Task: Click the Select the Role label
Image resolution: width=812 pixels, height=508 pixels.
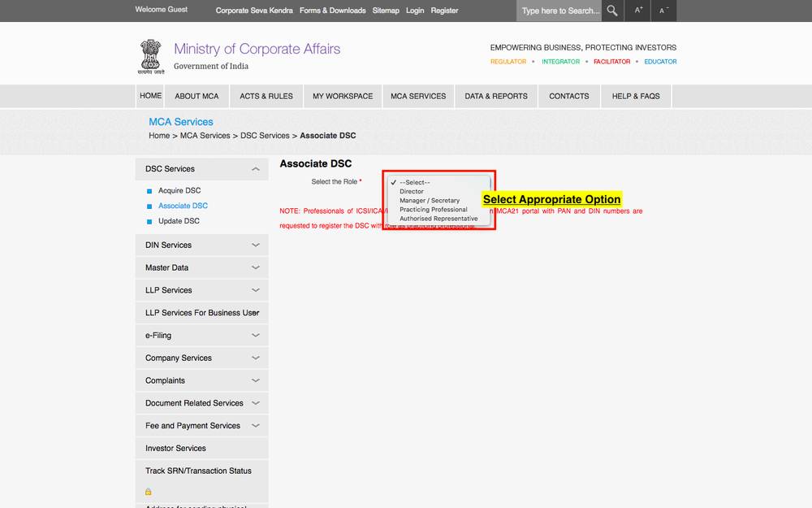Action: (x=334, y=182)
